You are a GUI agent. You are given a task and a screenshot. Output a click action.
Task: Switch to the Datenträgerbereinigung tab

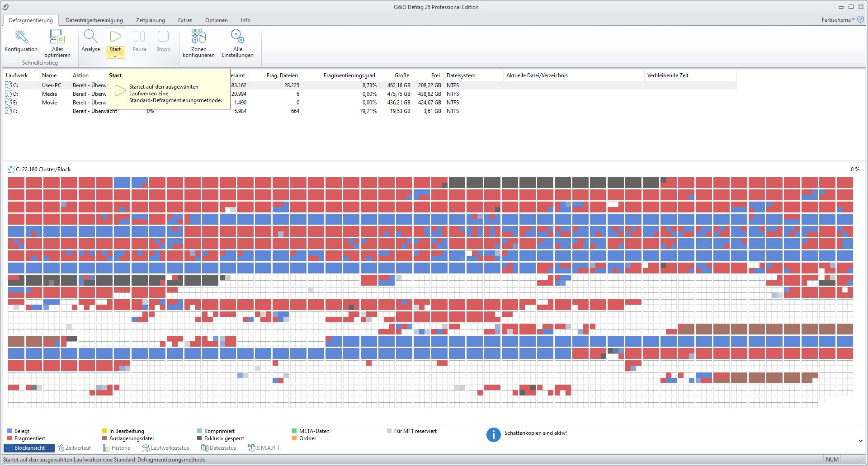pyautogui.click(x=94, y=20)
